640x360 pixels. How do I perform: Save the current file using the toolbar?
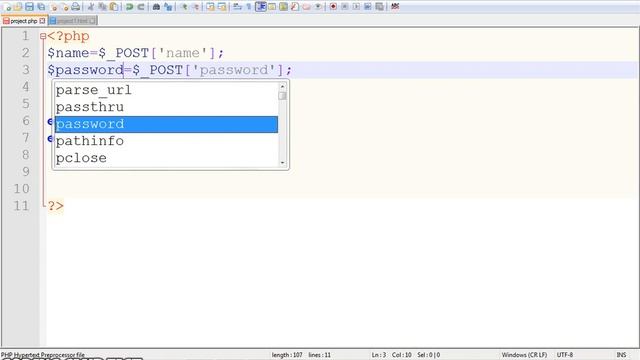tap(29, 7)
